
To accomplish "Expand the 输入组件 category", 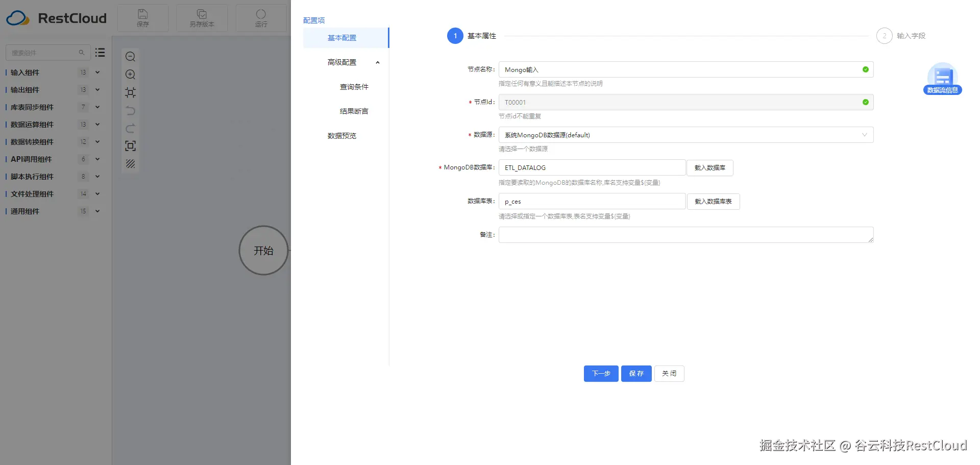I will click(97, 72).
